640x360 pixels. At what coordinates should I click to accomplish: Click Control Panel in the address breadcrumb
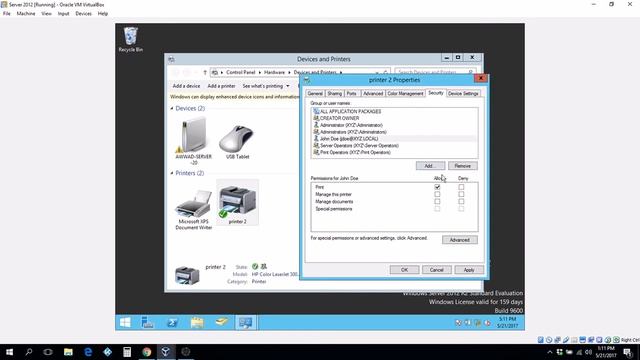point(240,73)
